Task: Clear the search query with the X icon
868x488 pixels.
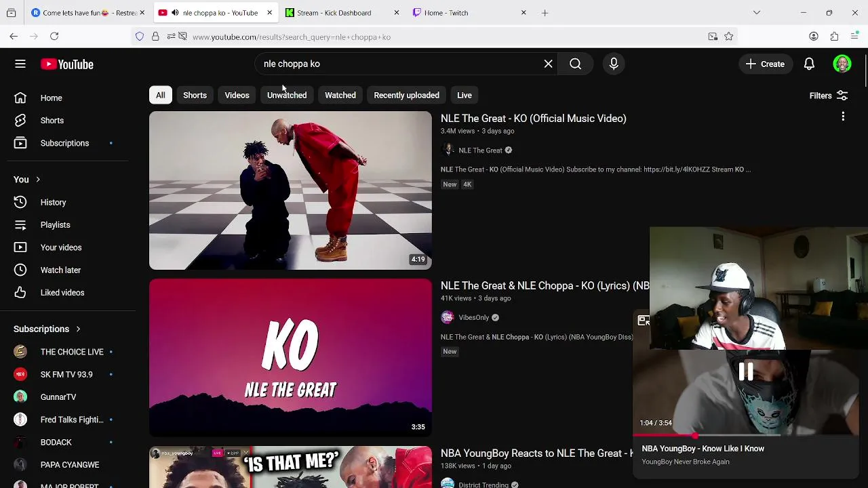Action: point(548,64)
